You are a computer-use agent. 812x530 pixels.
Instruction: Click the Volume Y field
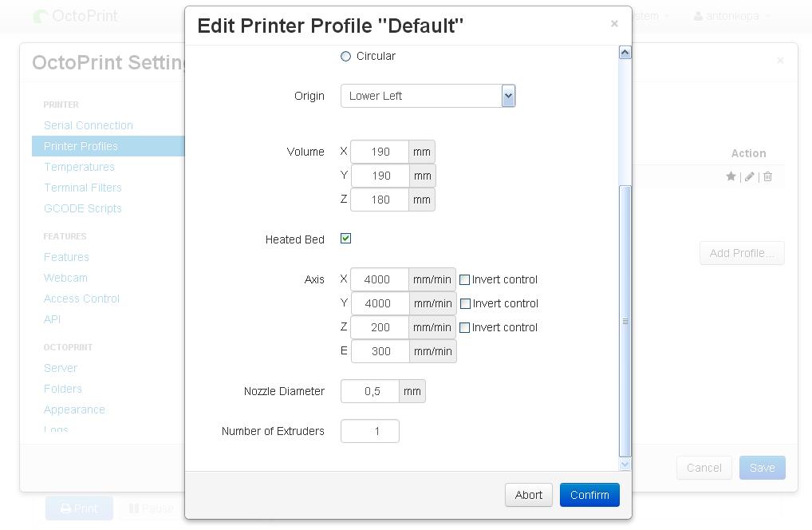(380, 176)
